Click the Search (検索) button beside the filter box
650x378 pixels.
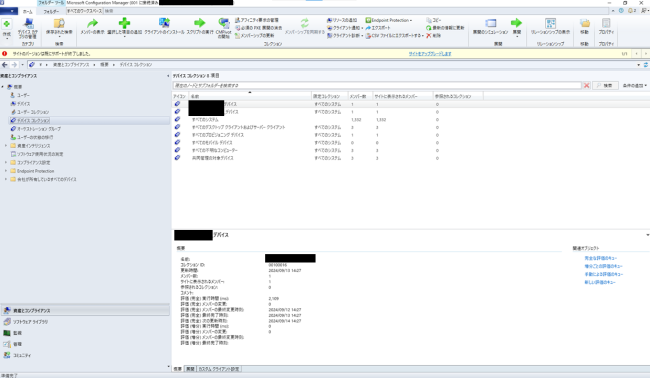pyautogui.click(x=605, y=85)
